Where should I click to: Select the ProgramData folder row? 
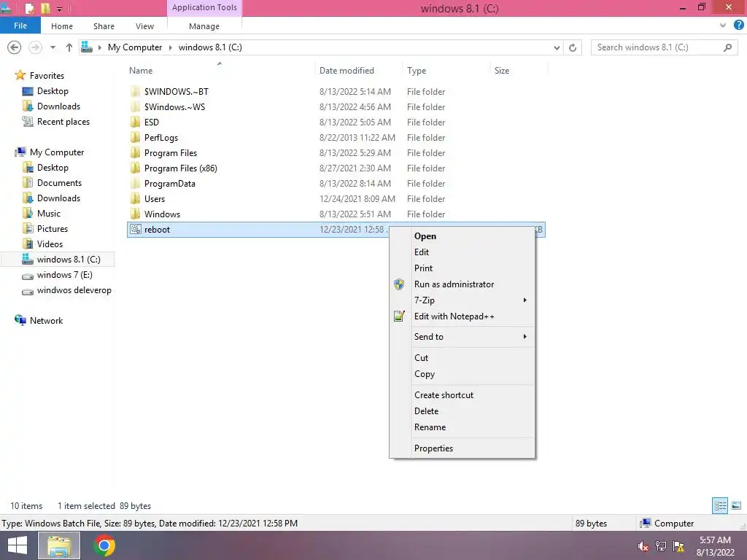[x=336, y=183]
